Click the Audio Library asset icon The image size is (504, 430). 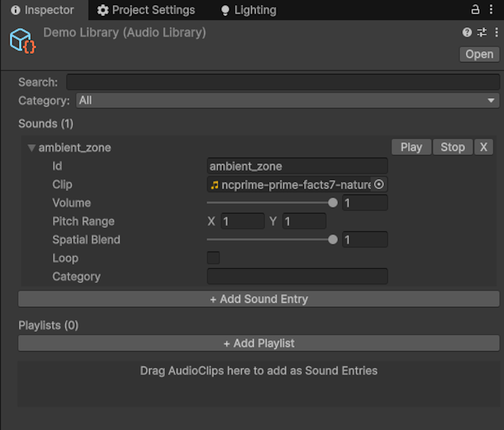[x=22, y=41]
